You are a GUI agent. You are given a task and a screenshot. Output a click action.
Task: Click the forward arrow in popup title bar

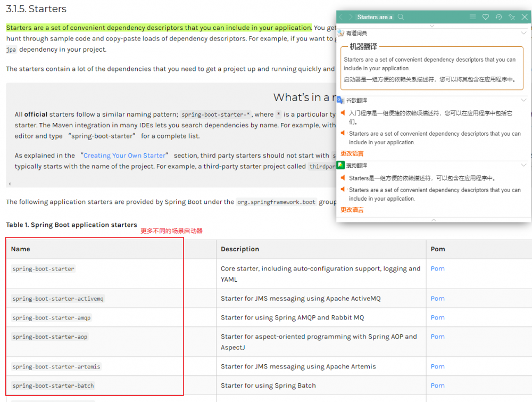pos(350,17)
